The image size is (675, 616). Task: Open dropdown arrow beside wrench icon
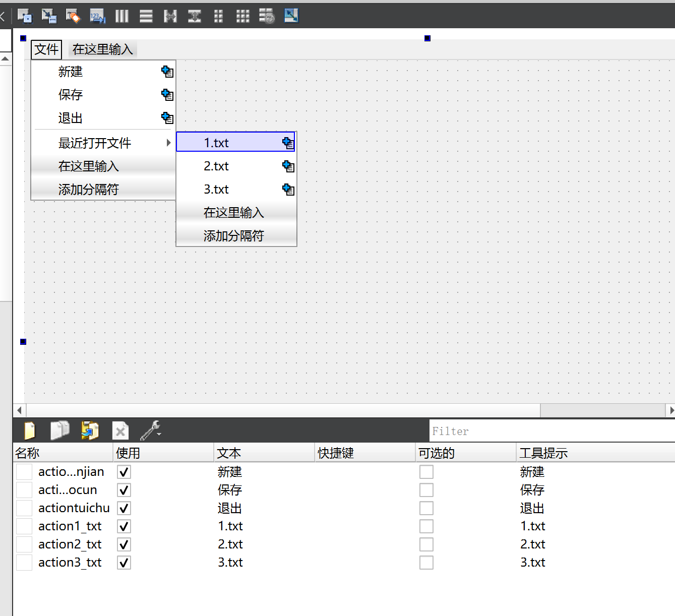[x=159, y=434]
